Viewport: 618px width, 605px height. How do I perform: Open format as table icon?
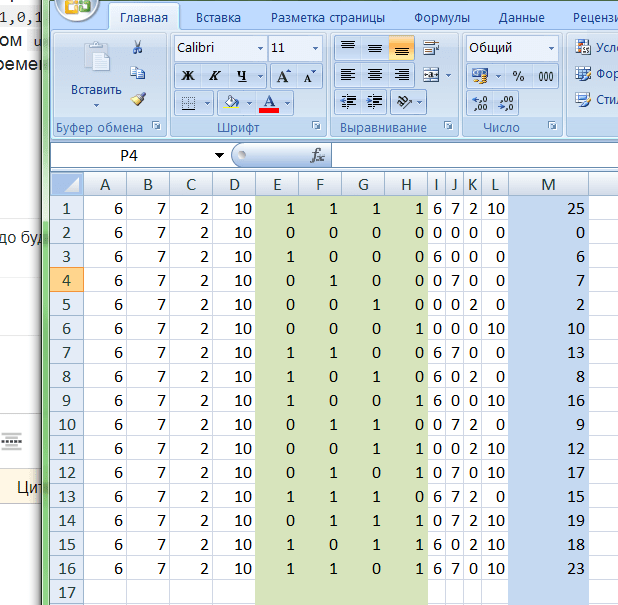click(x=583, y=73)
